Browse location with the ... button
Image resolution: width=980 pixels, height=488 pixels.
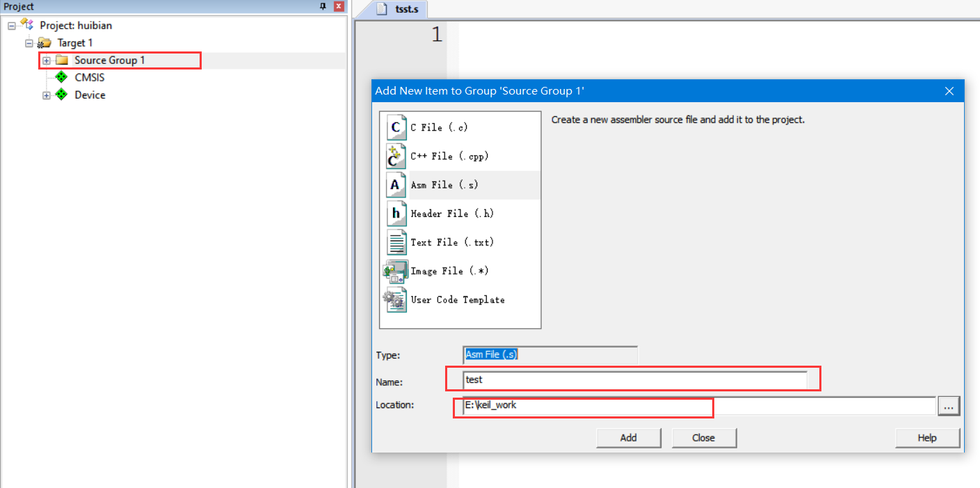(x=949, y=405)
